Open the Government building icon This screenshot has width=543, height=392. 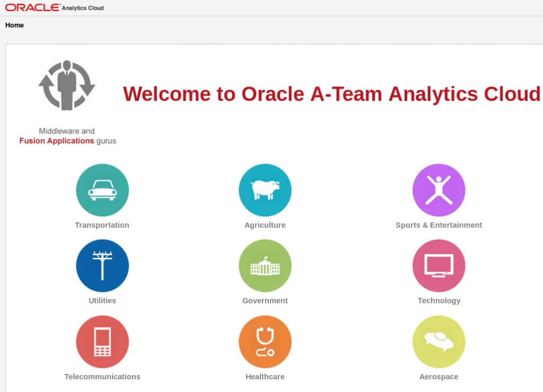265,266
